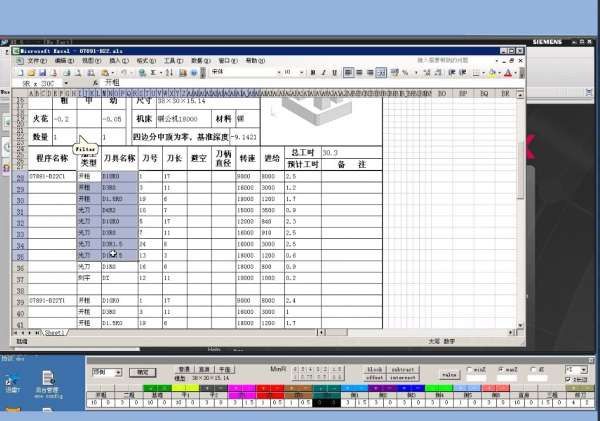Select the third radio button right of maxZ
The image size is (600, 421).
tap(533, 369)
